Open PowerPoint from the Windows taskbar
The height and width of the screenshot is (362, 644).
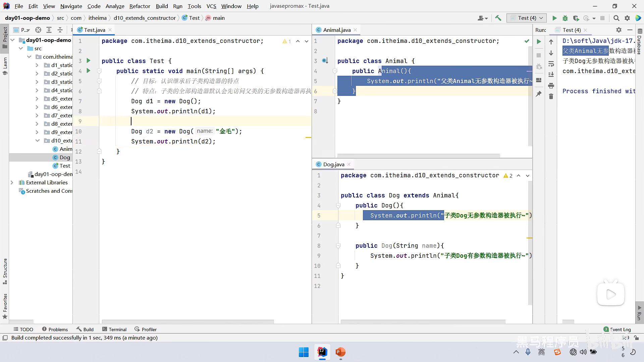coord(340,352)
